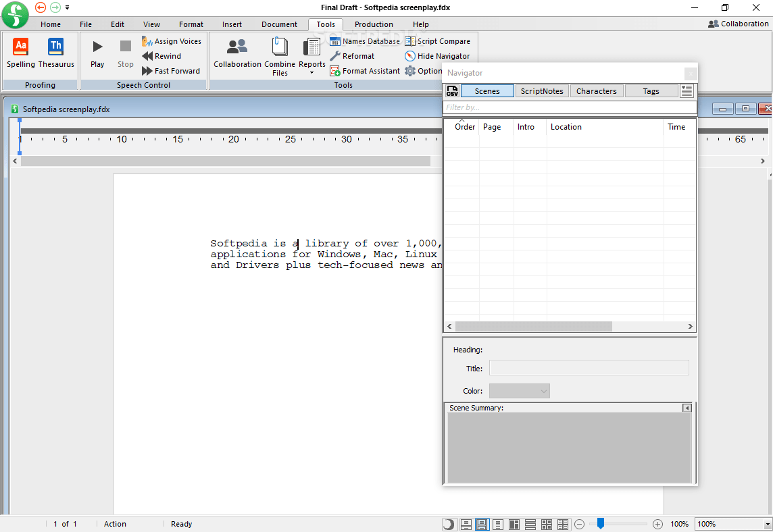Screen dimensions: 773x532
Task: Run the Spelling checker
Action: 21,53
